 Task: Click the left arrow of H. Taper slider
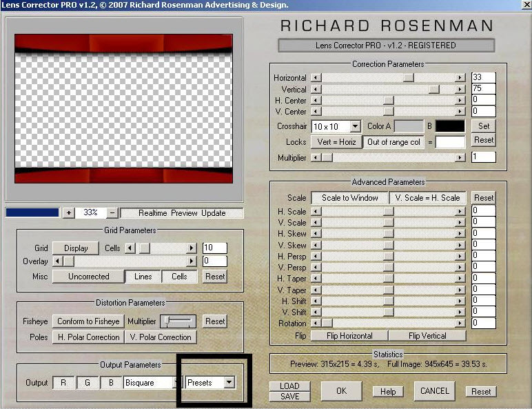coord(316,279)
